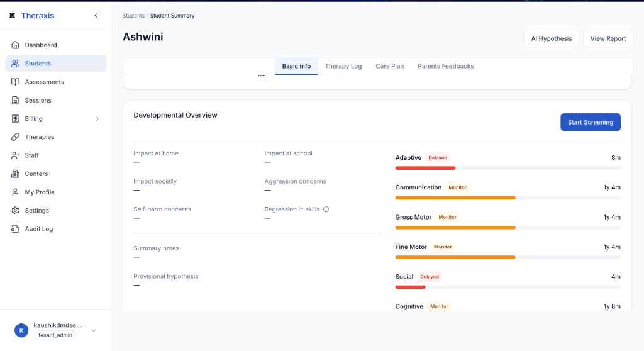644x351 pixels.
Task: Click the Summary notes label
Action: [156, 248]
